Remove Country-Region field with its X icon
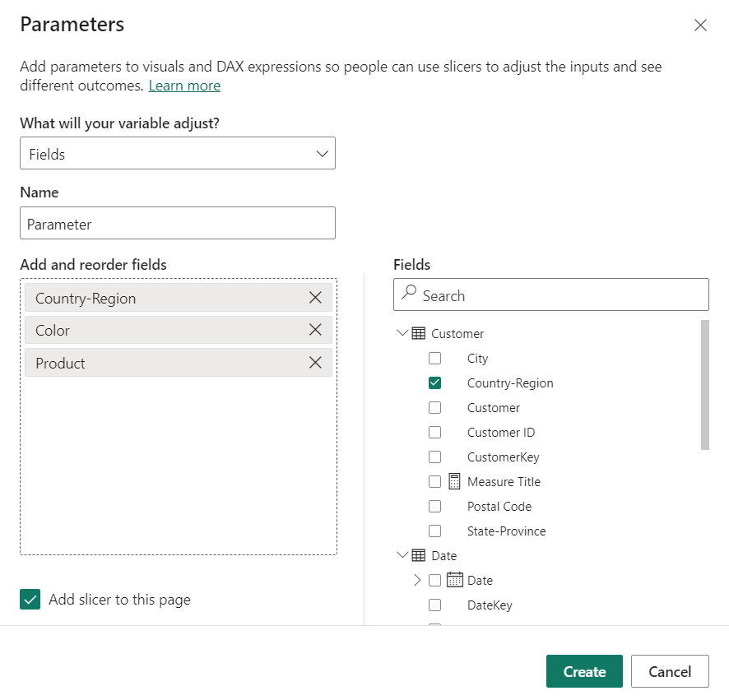The width and height of the screenshot is (729, 700). 315,298
